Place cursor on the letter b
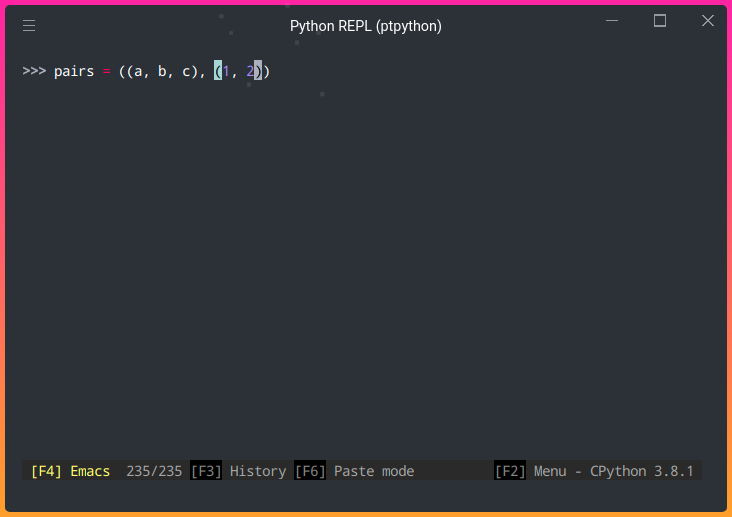This screenshot has width=732, height=517. [x=162, y=71]
